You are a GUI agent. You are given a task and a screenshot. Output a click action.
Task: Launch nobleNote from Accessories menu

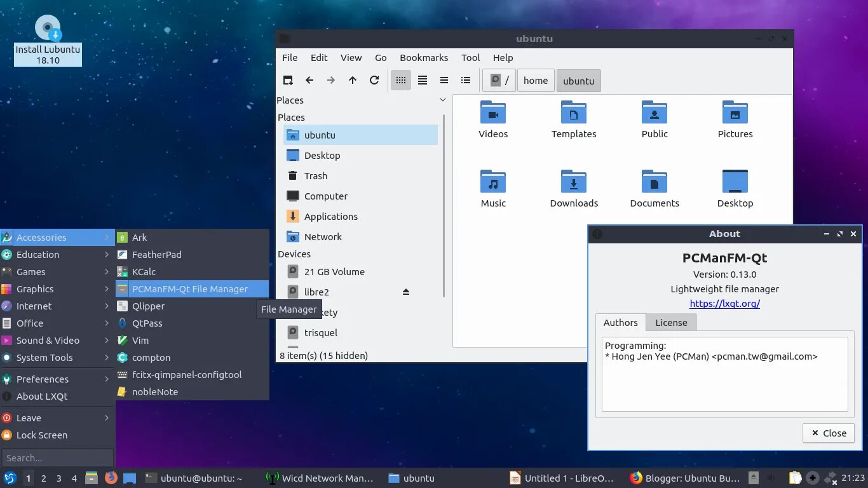point(192,391)
